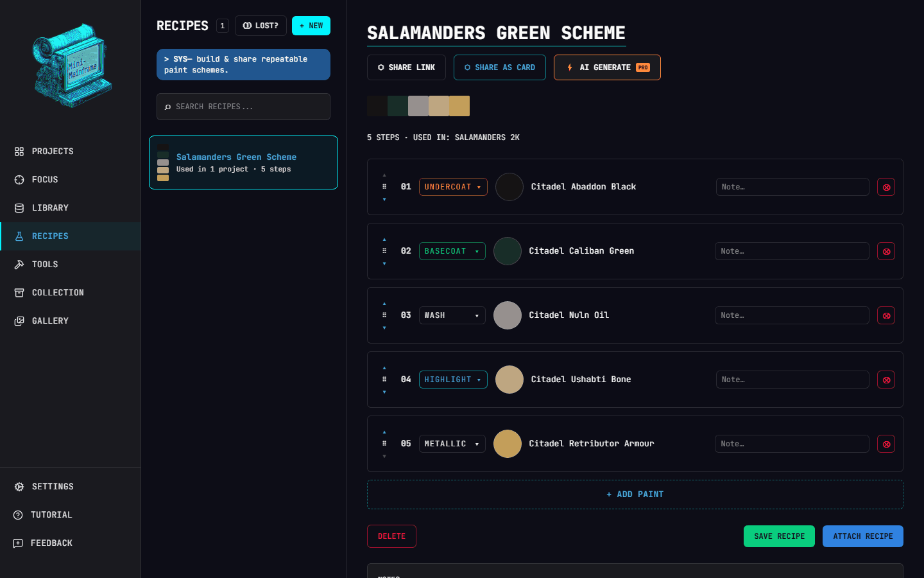The height and width of the screenshot is (578, 924).
Task: Move step 03 up with arrow
Action: [x=384, y=304]
